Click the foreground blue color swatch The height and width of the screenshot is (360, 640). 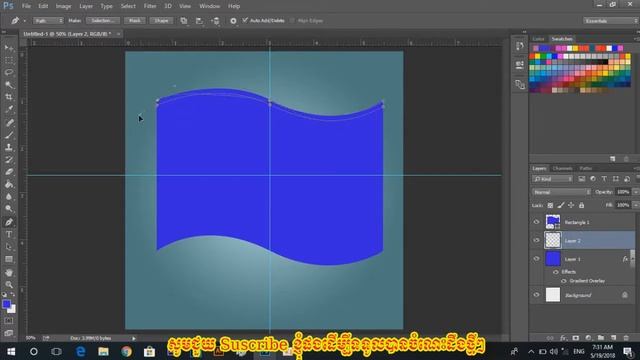6,304
